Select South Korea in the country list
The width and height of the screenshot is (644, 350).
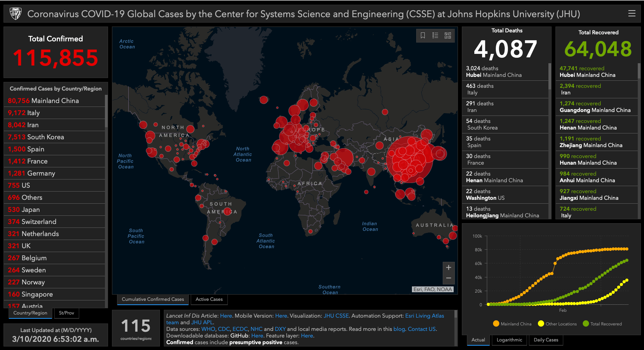click(54, 137)
